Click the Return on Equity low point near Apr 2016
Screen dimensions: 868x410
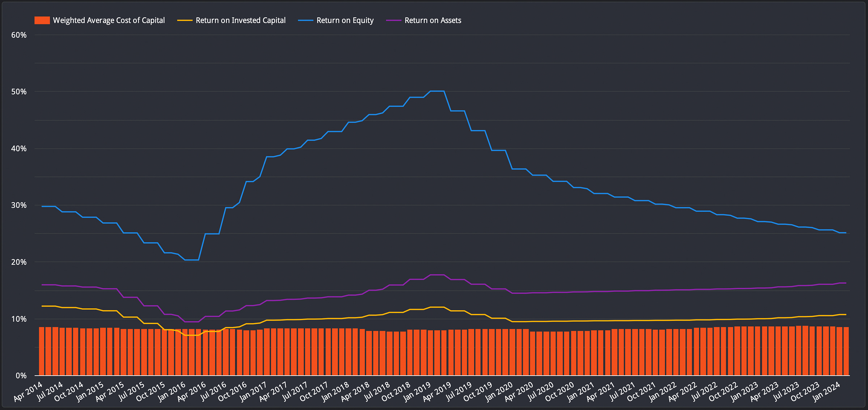[x=192, y=260]
